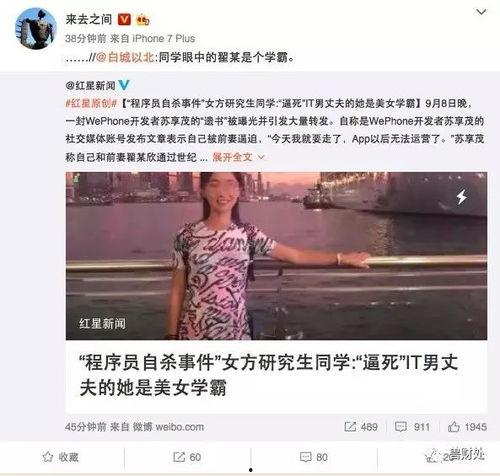The width and height of the screenshot is (500, 476).
Task: Open comments from the bottom bar 80 button
Action: click(314, 457)
